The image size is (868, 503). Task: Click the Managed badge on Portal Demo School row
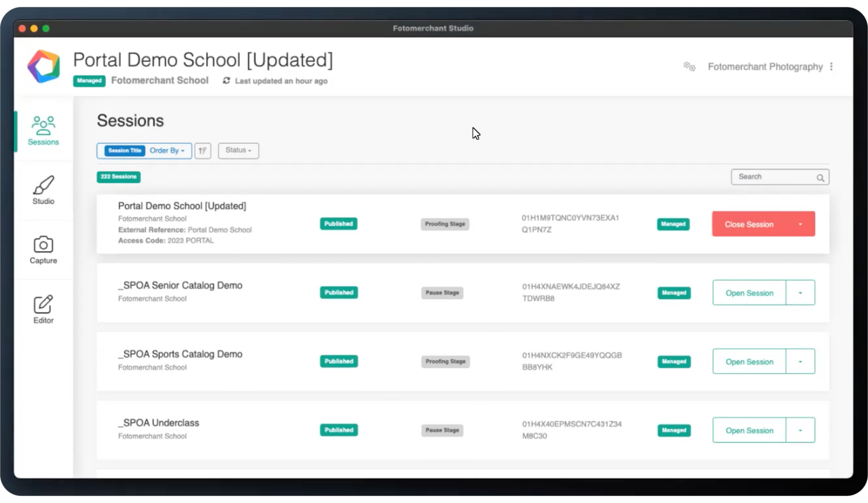pos(673,224)
